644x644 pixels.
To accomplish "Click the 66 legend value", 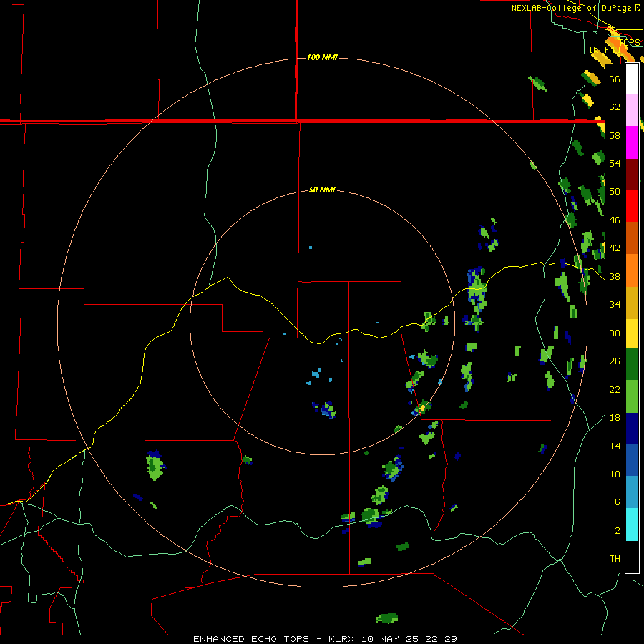I will click(615, 79).
